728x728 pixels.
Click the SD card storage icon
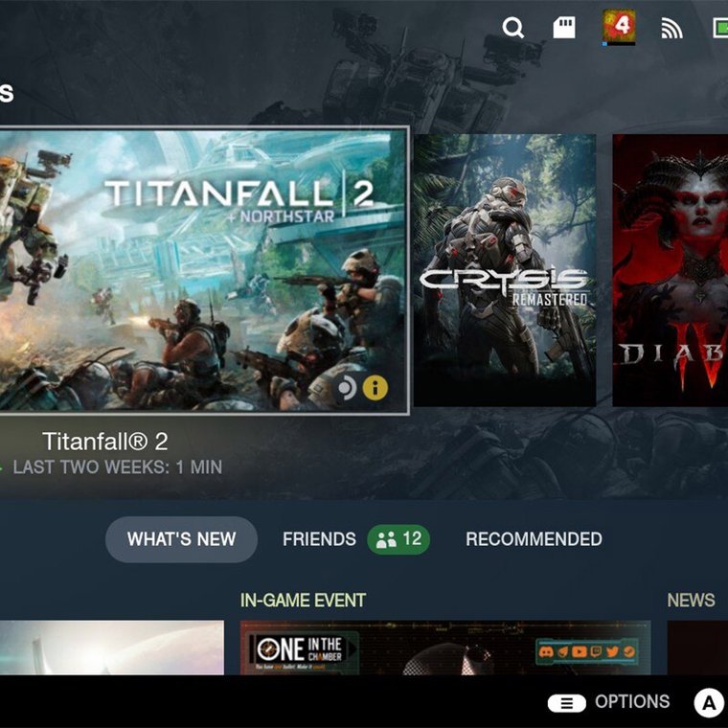coord(564,28)
